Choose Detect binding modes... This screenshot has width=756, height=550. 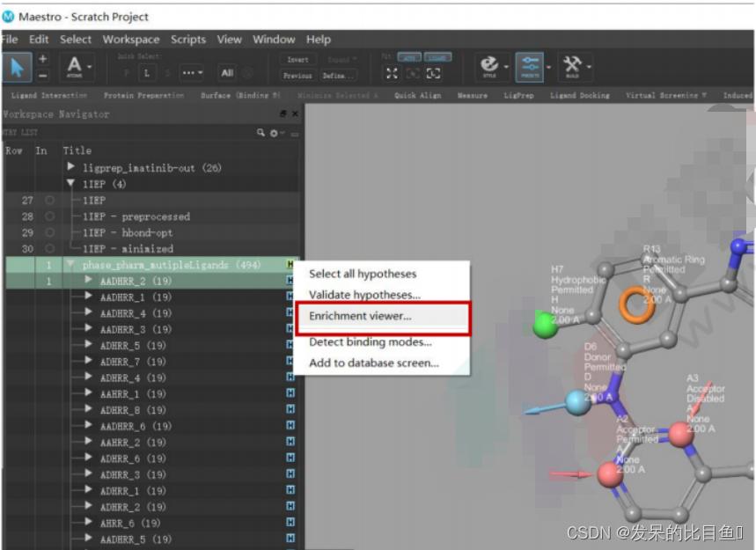(x=371, y=341)
